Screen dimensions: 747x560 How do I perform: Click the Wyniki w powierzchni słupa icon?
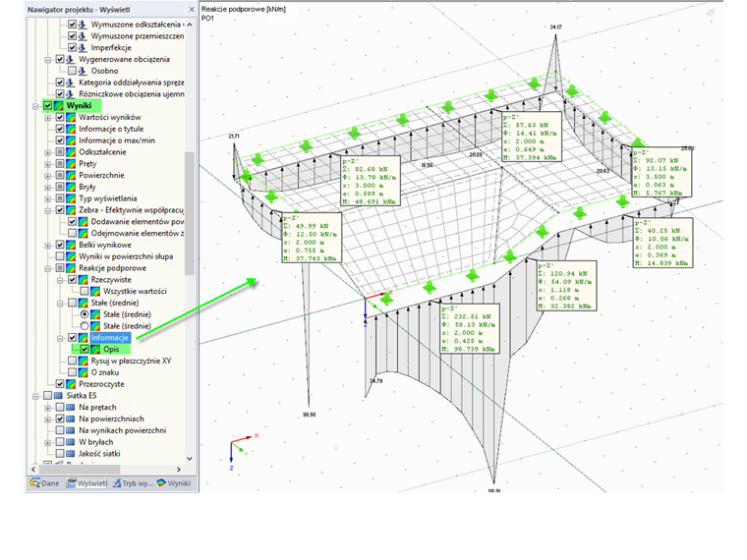71,256
